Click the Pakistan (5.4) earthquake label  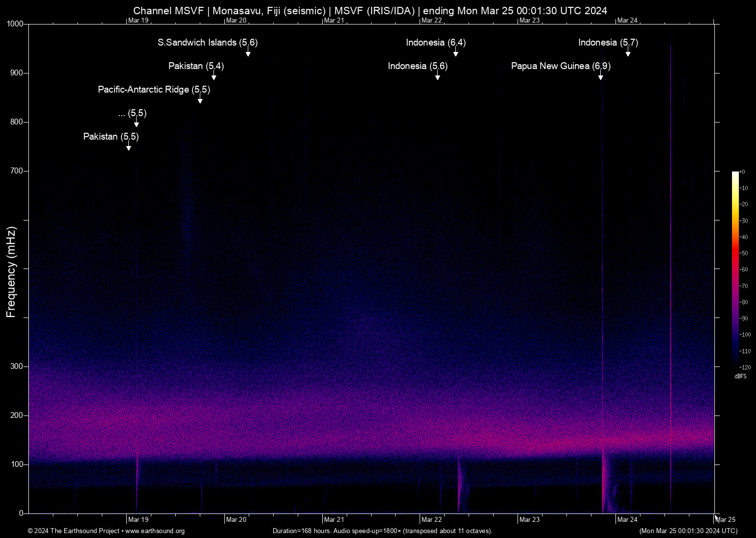click(x=196, y=66)
